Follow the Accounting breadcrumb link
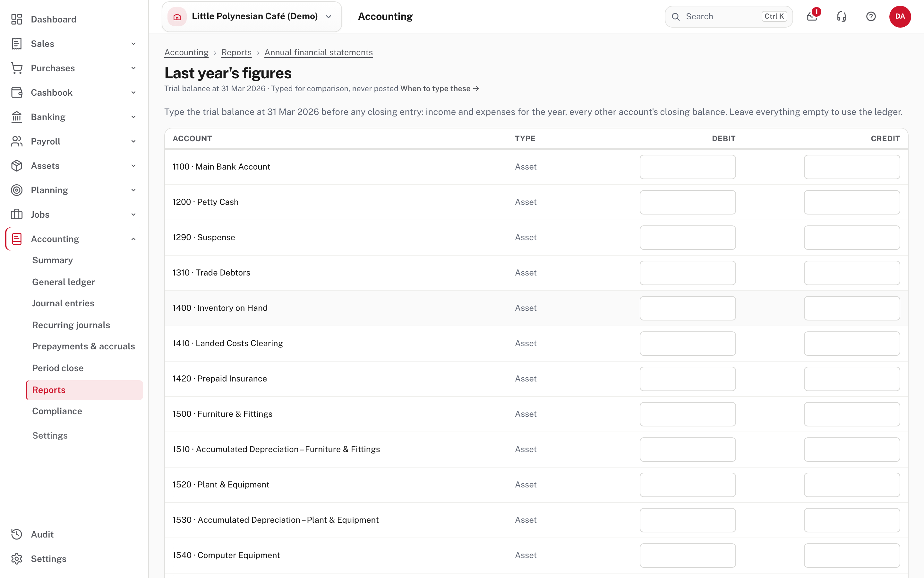Image resolution: width=924 pixels, height=578 pixels. pos(186,52)
